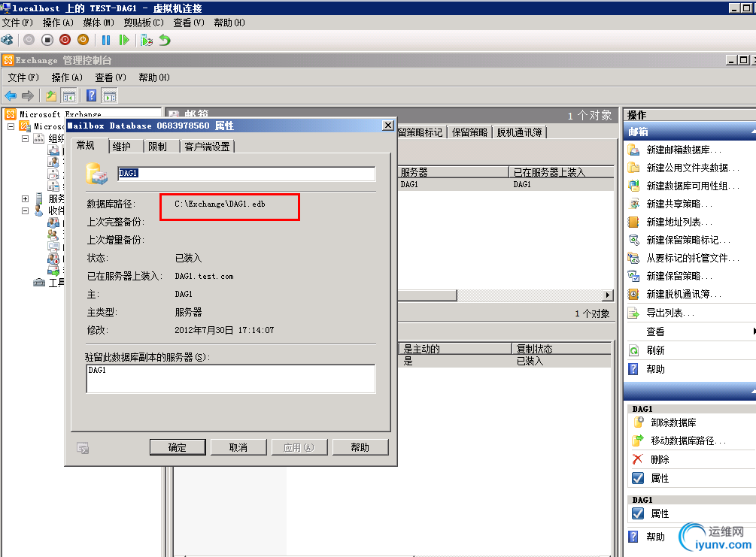The image size is (756, 557).
Task: Click the Exchange console Back arrow
Action: pyautogui.click(x=11, y=96)
